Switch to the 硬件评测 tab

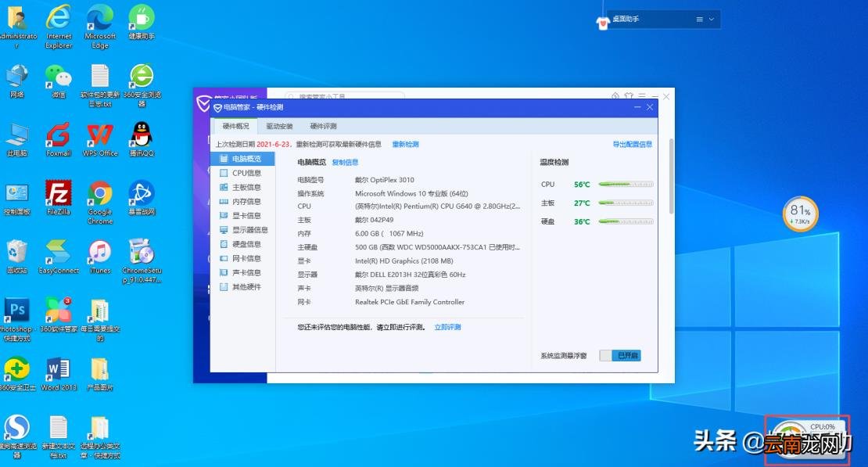(323, 126)
